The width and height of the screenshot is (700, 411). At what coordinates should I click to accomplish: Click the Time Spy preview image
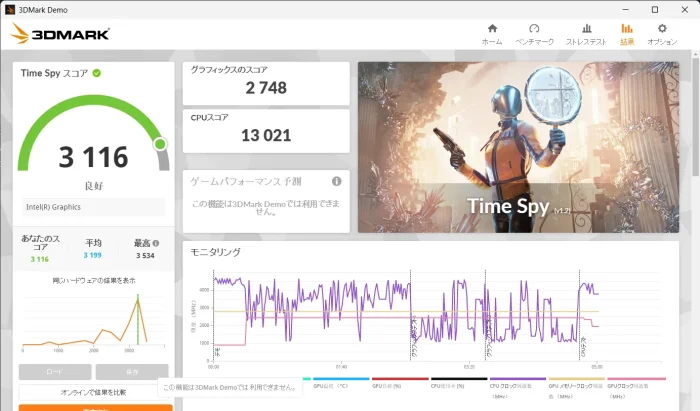[x=518, y=147]
